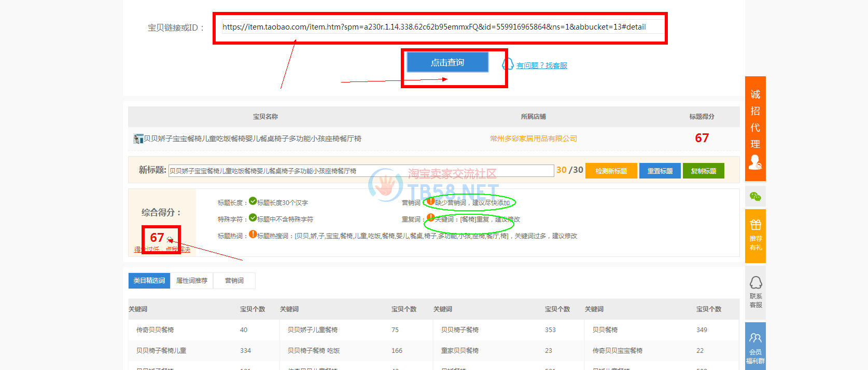Click the green 复制标题 button

pos(703,171)
